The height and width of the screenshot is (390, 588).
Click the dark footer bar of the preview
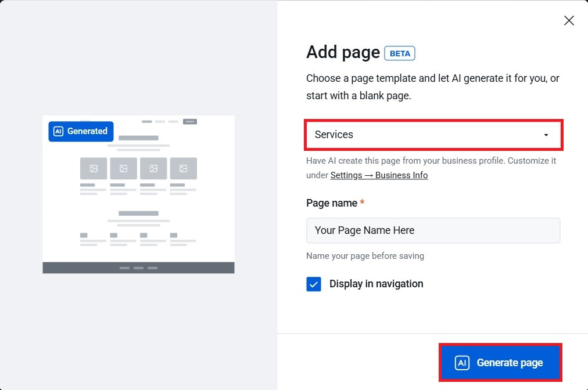(138, 268)
